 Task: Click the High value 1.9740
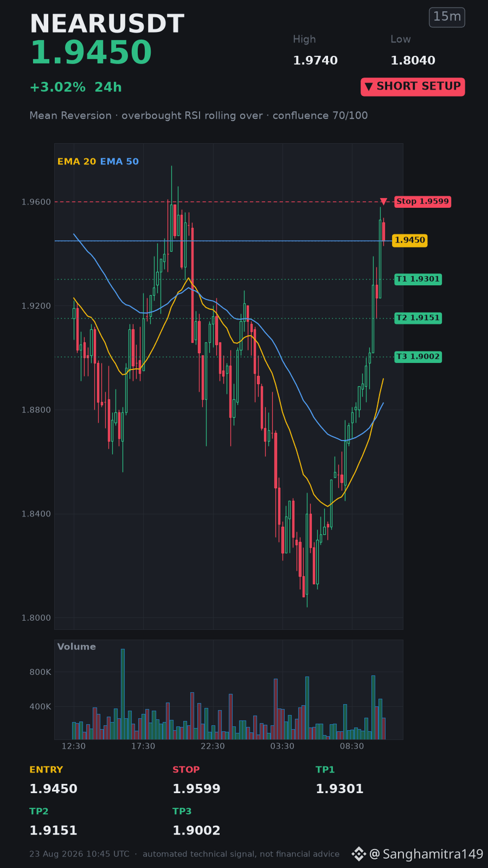315,61
